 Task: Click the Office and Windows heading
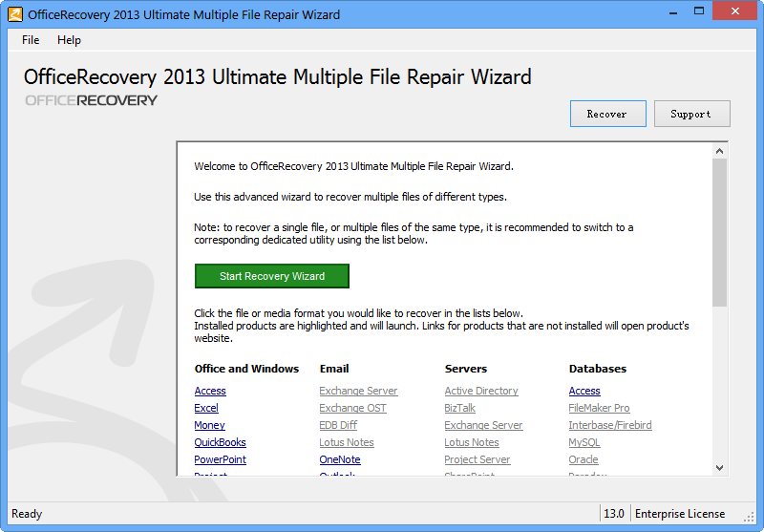[x=246, y=369]
